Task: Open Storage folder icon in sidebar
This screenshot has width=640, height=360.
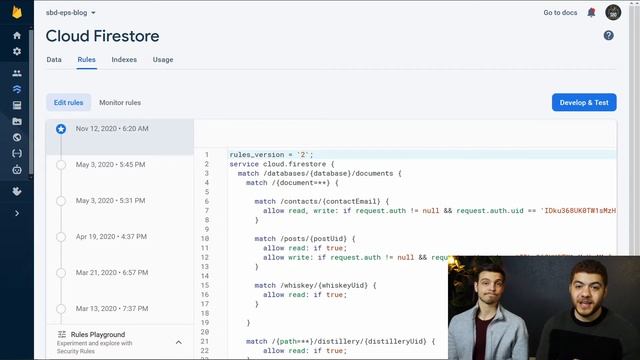Action: pyautogui.click(x=17, y=121)
